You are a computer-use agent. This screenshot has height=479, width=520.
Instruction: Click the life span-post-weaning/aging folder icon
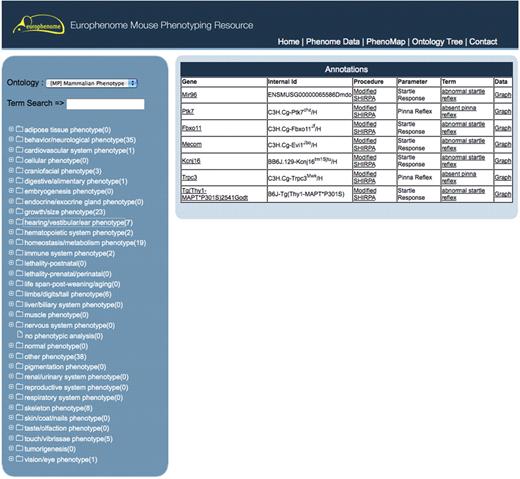(x=19, y=284)
